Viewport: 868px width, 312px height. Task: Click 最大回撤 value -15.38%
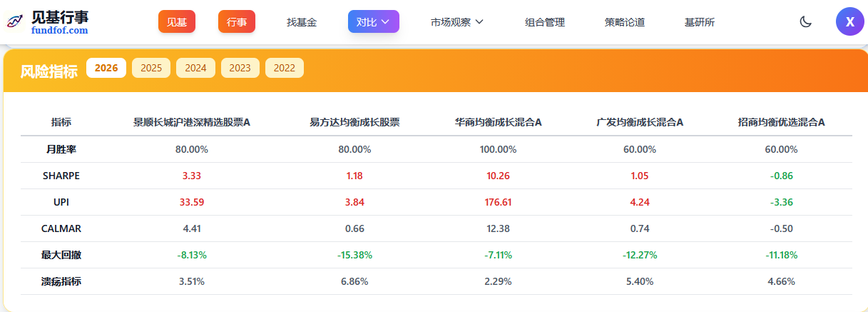click(354, 255)
